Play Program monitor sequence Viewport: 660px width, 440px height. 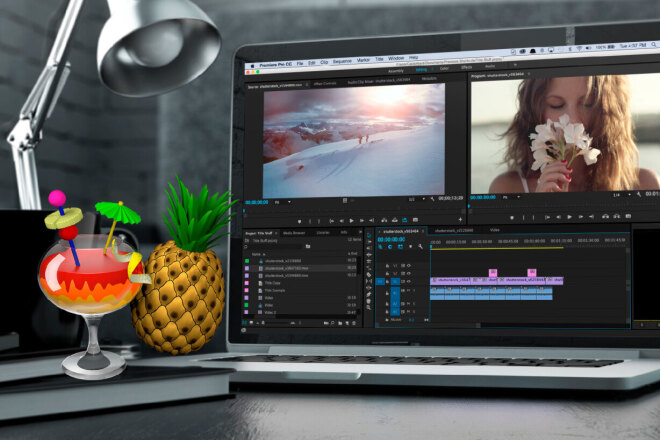click(569, 217)
